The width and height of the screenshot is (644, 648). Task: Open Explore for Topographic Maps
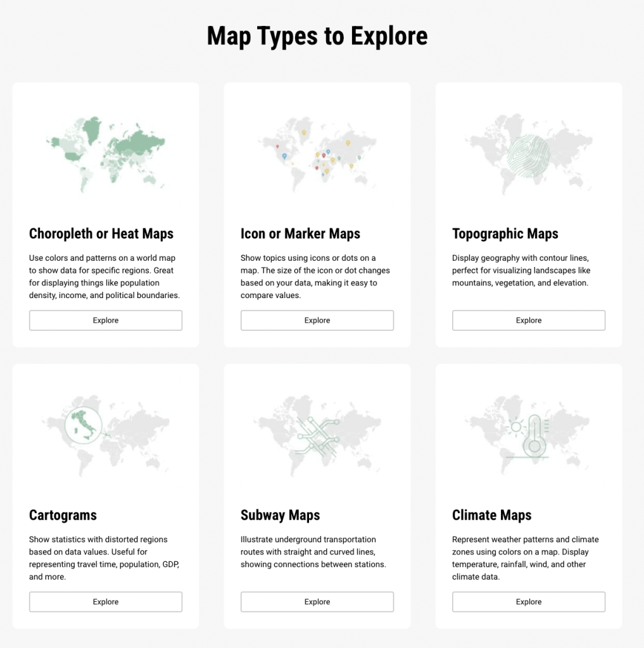pos(528,320)
